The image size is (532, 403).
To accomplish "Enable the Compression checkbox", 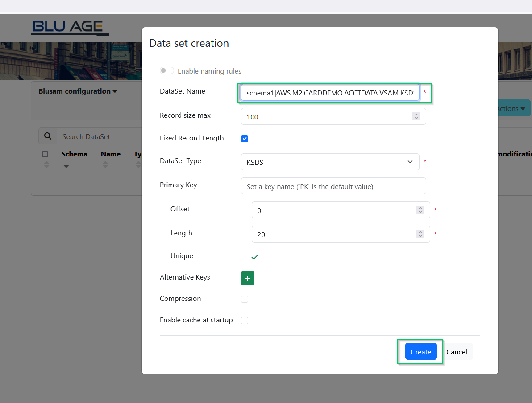I will [x=245, y=299].
